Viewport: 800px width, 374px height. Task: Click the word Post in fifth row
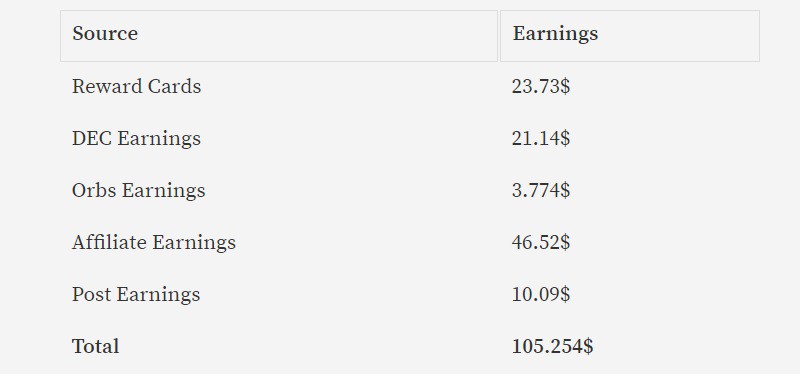pos(92,295)
